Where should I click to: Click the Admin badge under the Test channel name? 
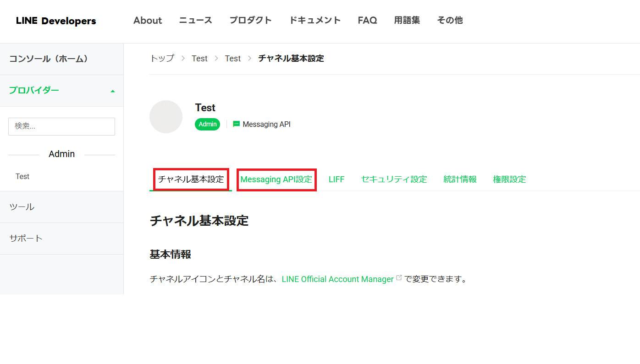point(207,124)
